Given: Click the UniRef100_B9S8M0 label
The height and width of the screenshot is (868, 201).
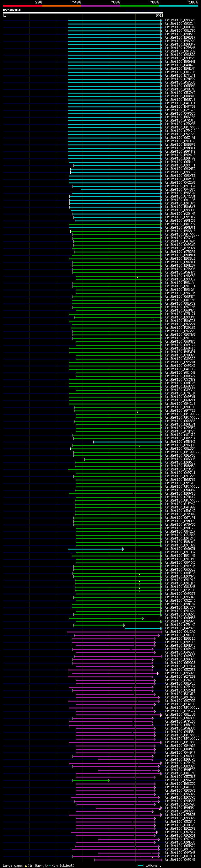Looking at the screenshot, I should pyautogui.click(x=180, y=317).
